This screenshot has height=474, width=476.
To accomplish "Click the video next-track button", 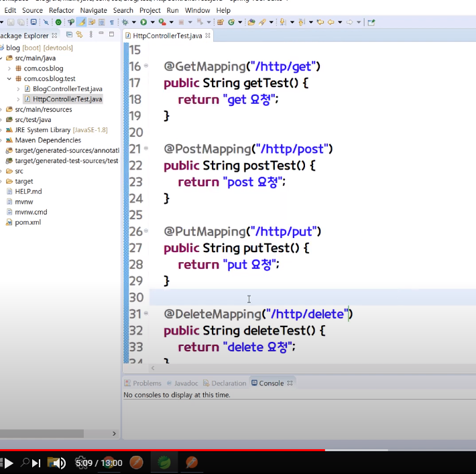I will point(36,463).
